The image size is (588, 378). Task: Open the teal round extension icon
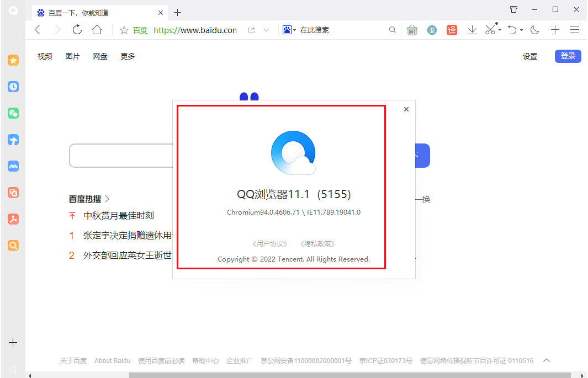[x=432, y=30]
